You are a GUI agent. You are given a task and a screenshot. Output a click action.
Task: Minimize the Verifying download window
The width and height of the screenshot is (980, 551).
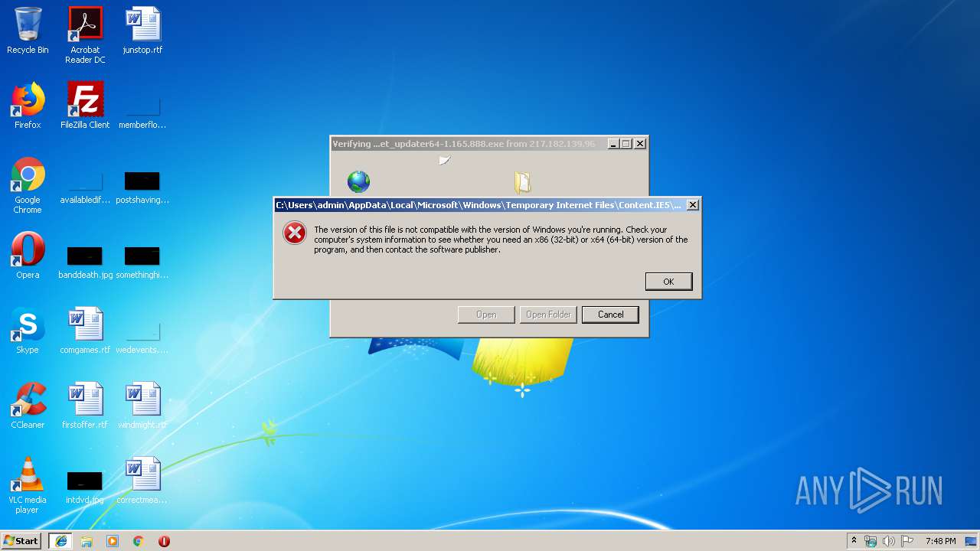[x=613, y=144]
